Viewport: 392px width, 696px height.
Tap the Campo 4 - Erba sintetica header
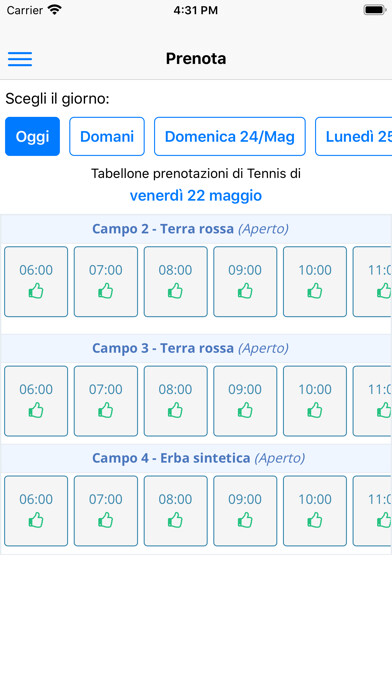[198, 458]
